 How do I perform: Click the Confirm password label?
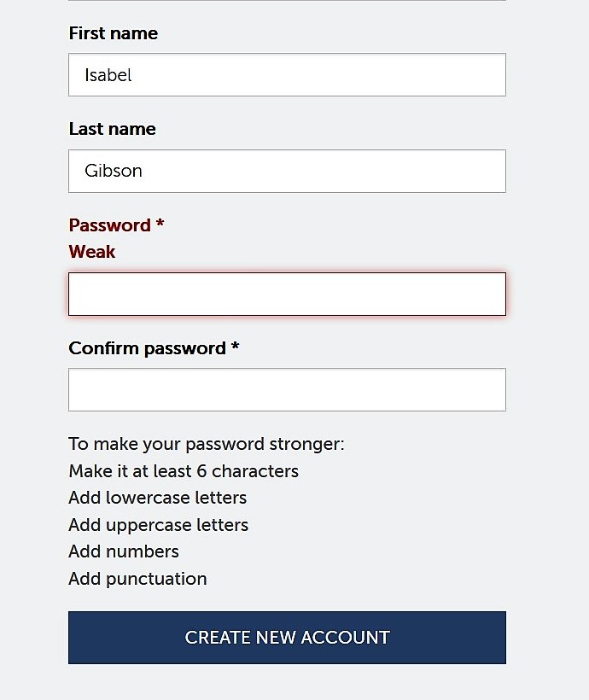(147, 348)
